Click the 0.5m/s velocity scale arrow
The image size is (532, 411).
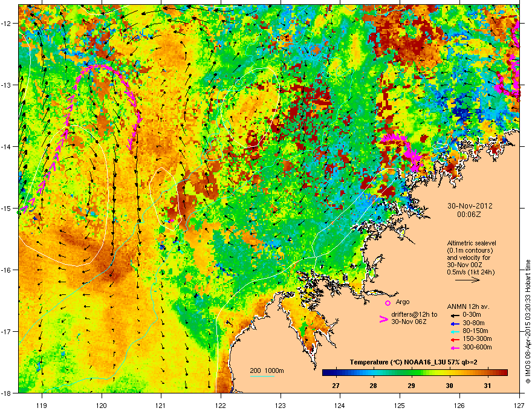[x=467, y=280]
